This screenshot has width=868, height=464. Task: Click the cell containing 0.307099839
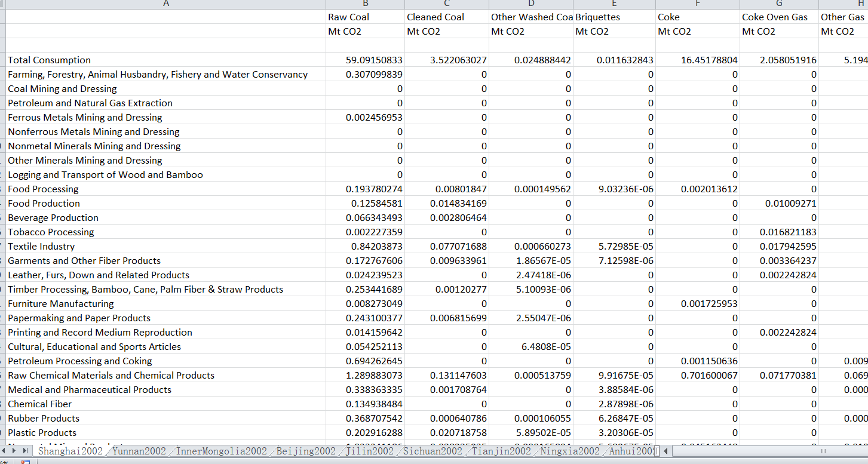pyautogui.click(x=366, y=74)
